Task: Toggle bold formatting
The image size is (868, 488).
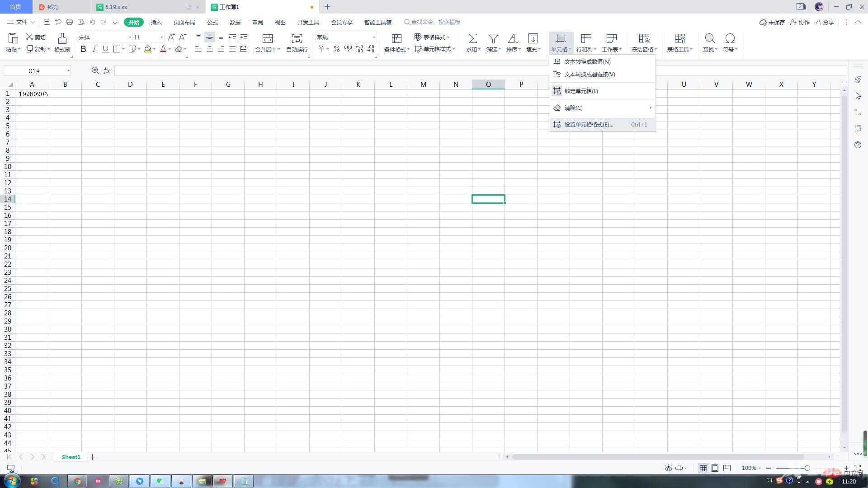Action: click(83, 49)
